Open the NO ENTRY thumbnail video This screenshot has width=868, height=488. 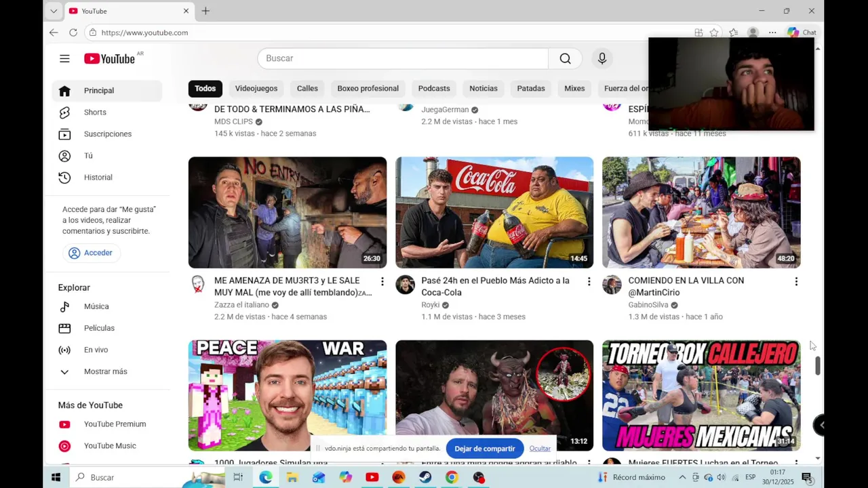coord(288,213)
